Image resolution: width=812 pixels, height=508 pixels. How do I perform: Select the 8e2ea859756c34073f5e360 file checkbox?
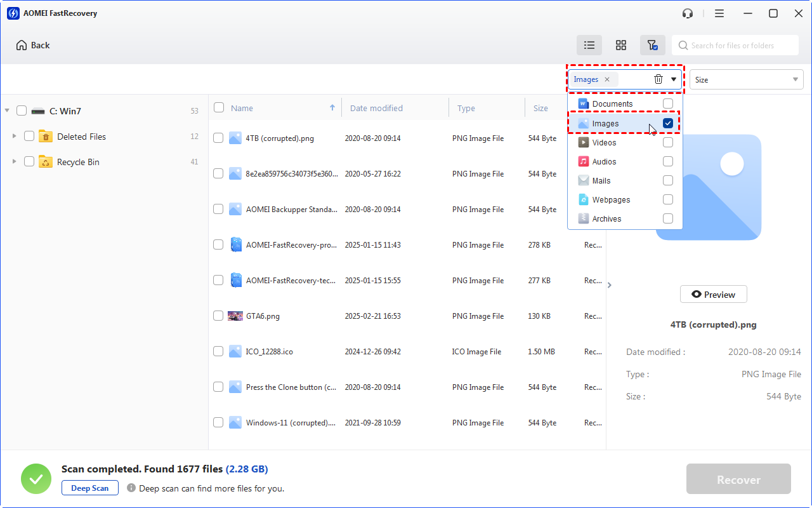tap(218, 173)
